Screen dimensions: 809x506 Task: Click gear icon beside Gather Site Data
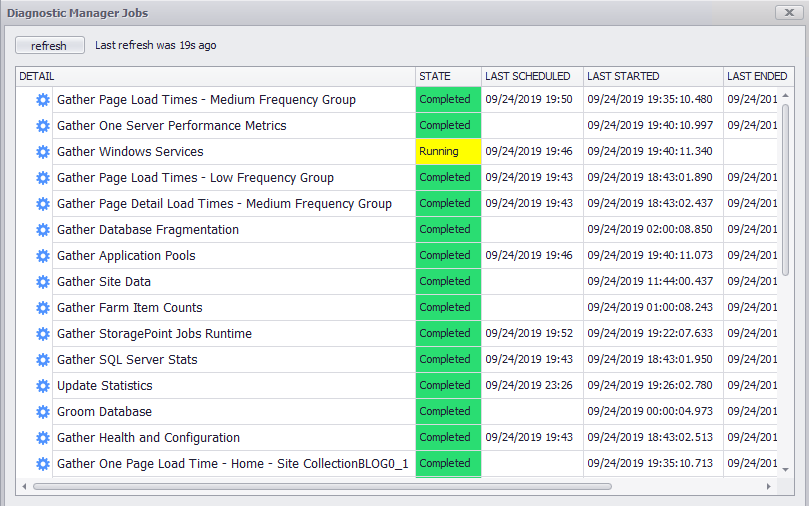click(x=43, y=282)
